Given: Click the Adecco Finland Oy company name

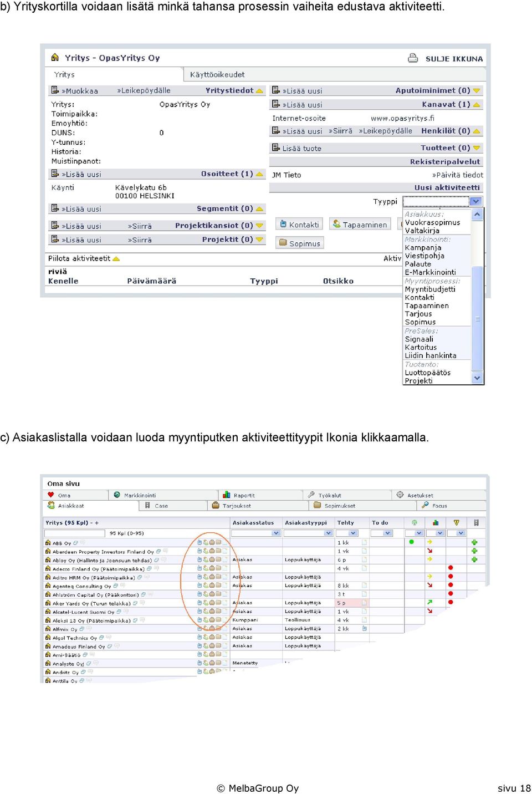Looking at the screenshot, I should click(98, 569).
